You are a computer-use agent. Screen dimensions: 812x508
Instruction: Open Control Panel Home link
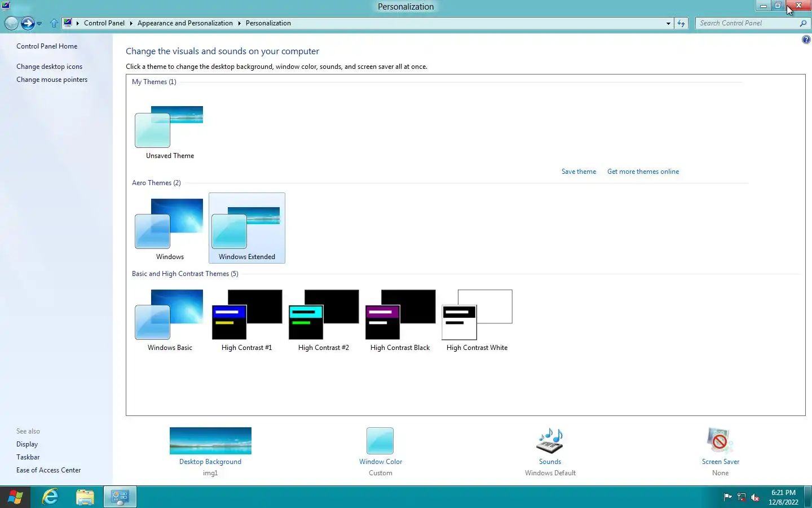[47, 46]
